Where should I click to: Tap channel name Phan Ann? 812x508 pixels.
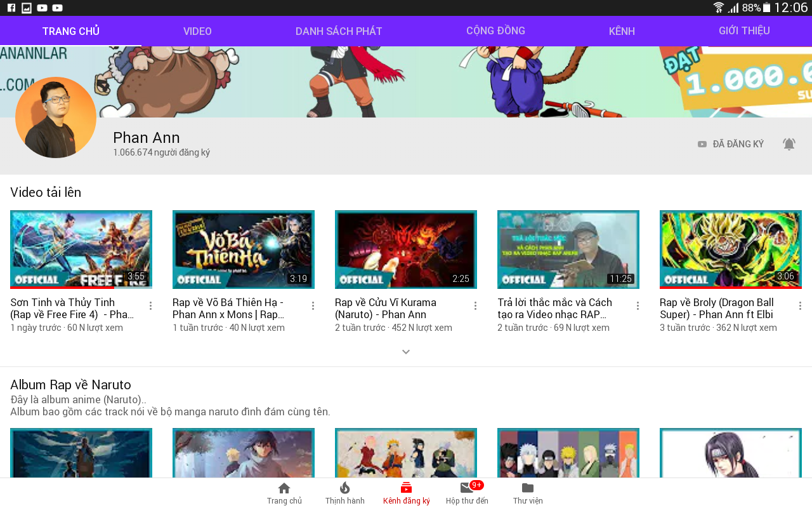pos(147,137)
